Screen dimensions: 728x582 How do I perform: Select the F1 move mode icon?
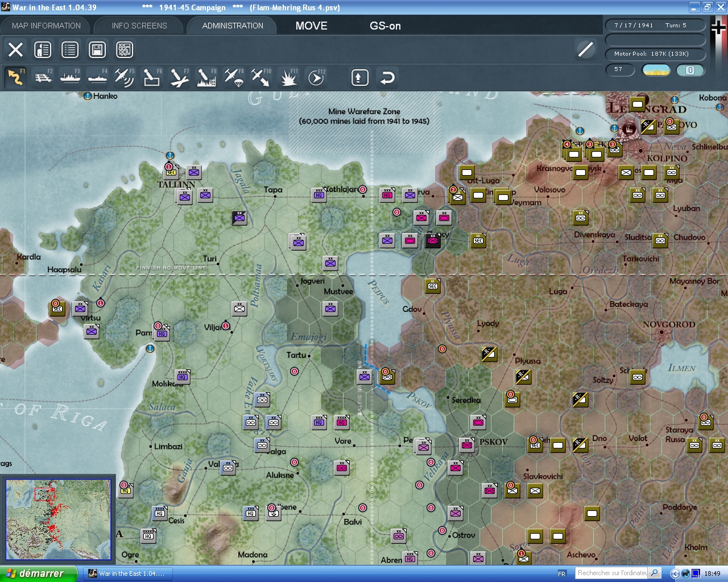[16, 77]
